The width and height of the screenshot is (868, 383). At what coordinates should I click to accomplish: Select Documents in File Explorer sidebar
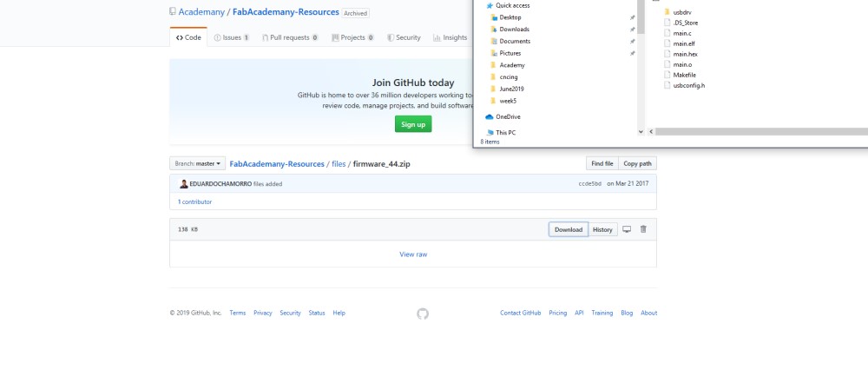[510, 42]
